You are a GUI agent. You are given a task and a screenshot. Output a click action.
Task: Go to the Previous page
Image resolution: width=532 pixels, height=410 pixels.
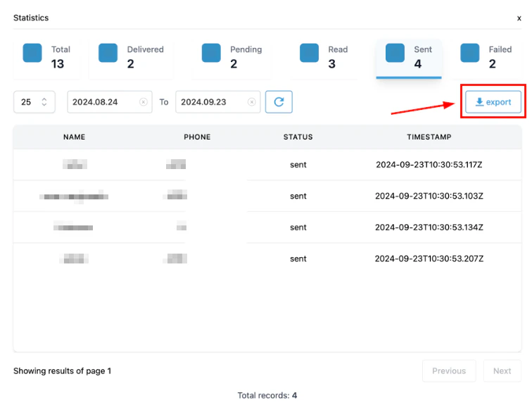tap(449, 371)
